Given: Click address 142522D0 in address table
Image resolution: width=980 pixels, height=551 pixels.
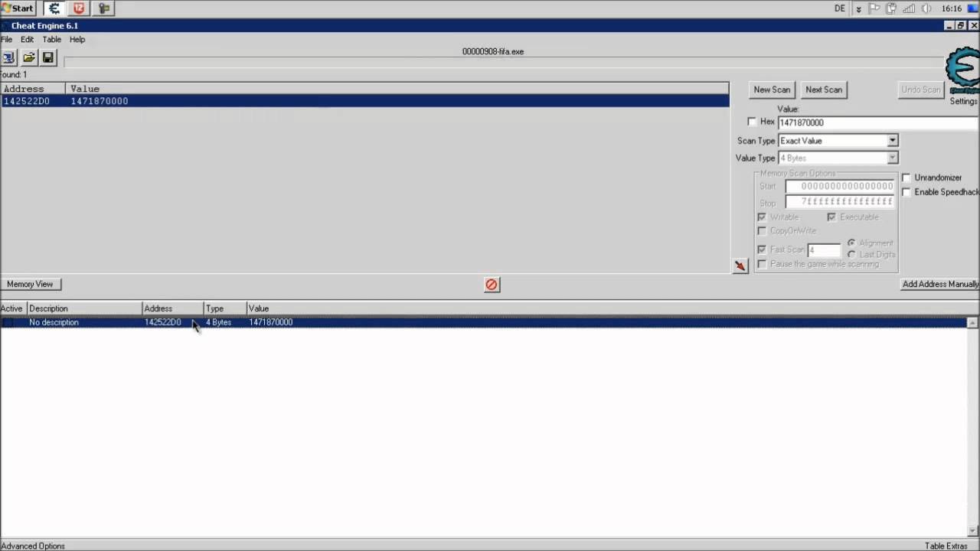Looking at the screenshot, I should (163, 322).
